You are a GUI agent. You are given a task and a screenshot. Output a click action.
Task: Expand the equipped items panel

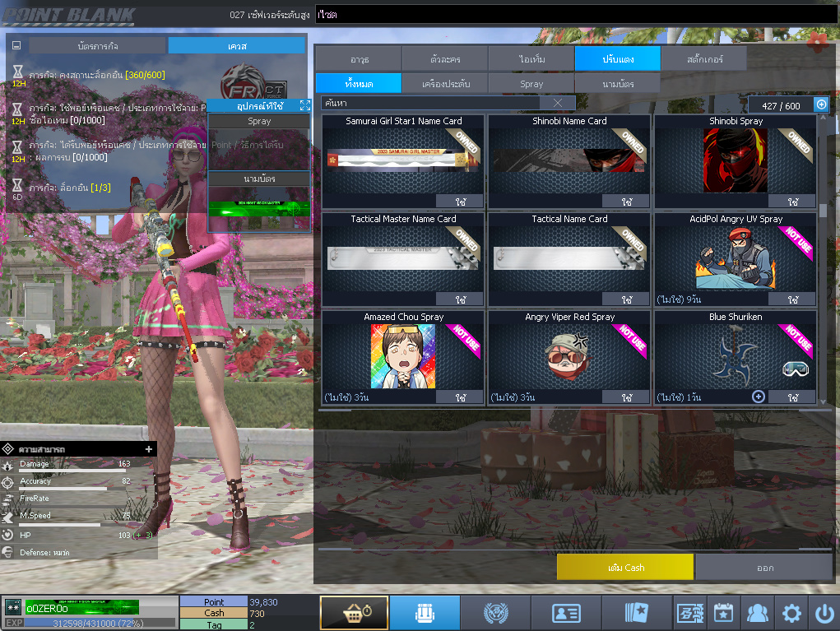point(304,105)
